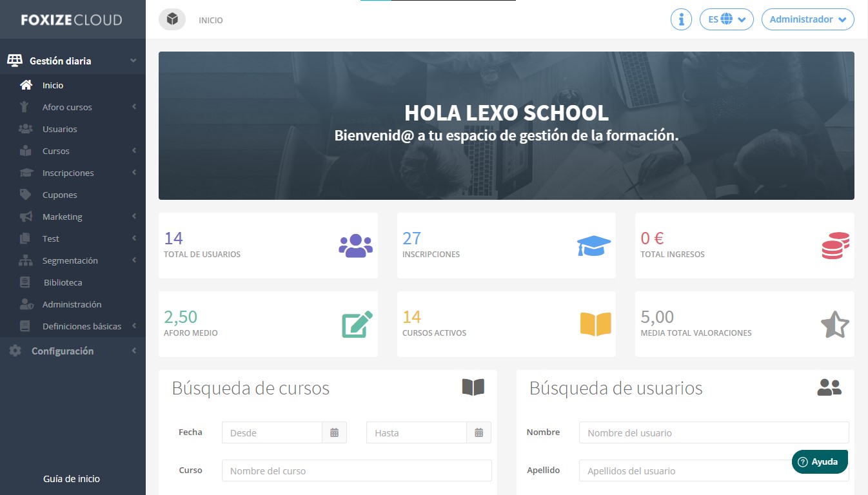Viewport: 868px width, 495px height.
Task: Open the Guía de inicio link
Action: coord(71,478)
